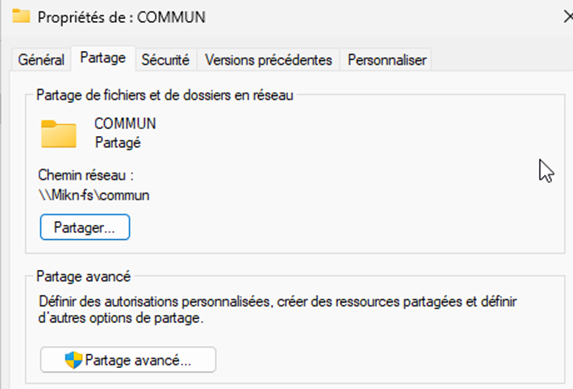This screenshot has width=573, height=389.
Task: Click the window title Propriétés de : COMMUN
Action: 121,17
